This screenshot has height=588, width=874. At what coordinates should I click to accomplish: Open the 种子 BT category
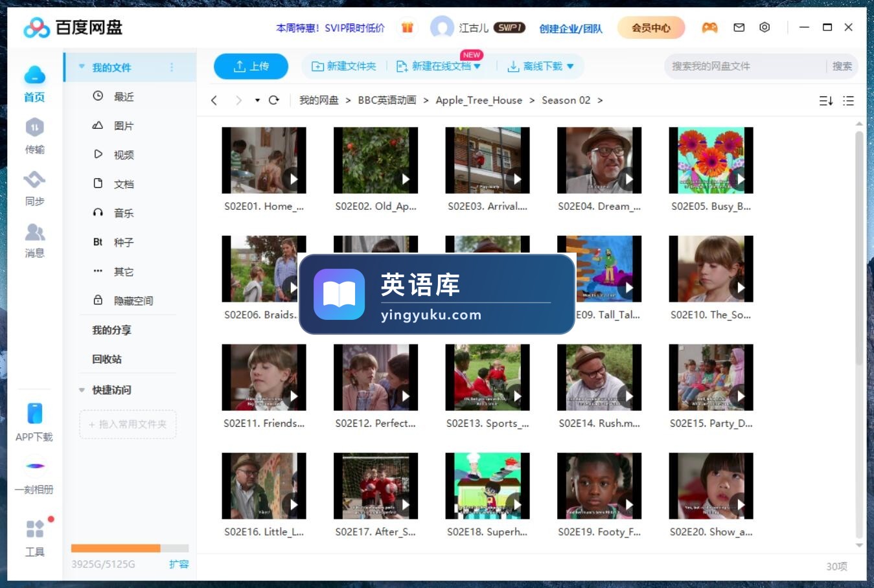point(123,242)
